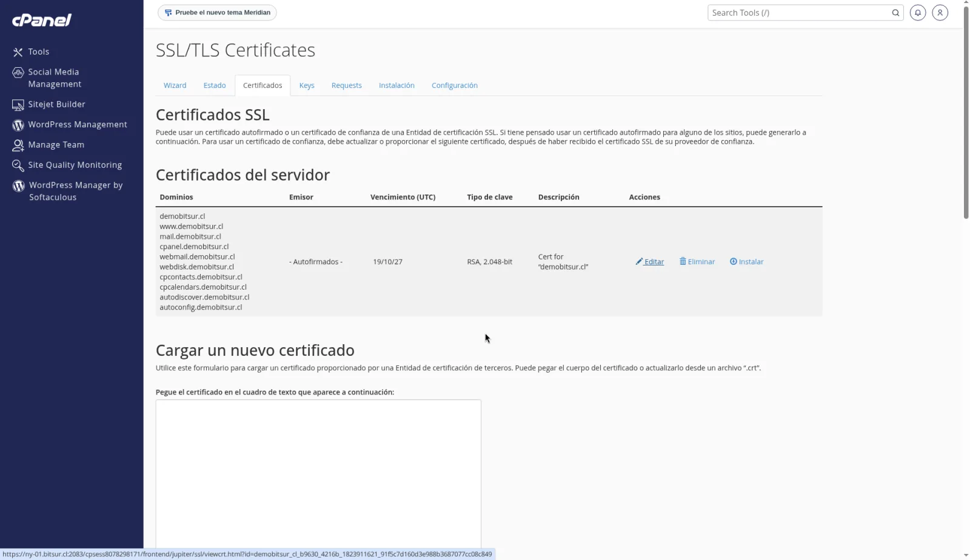Click the Editar link text
970x560 pixels.
click(654, 262)
